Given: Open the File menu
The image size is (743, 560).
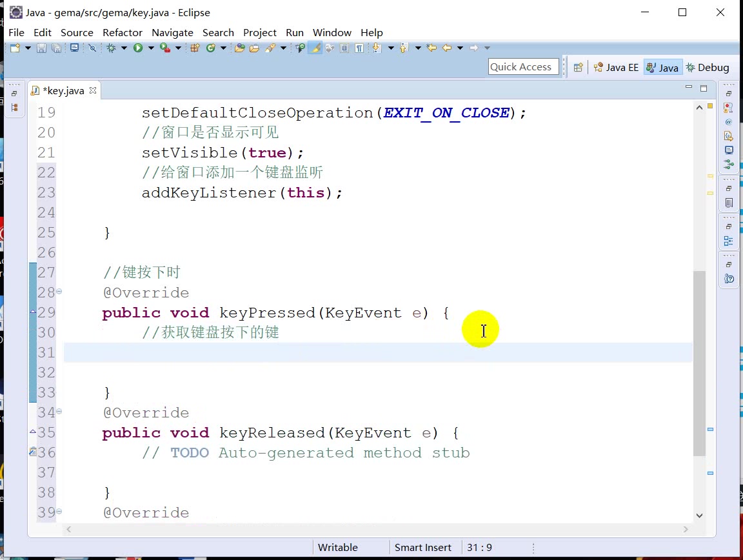Looking at the screenshot, I should tap(17, 33).
